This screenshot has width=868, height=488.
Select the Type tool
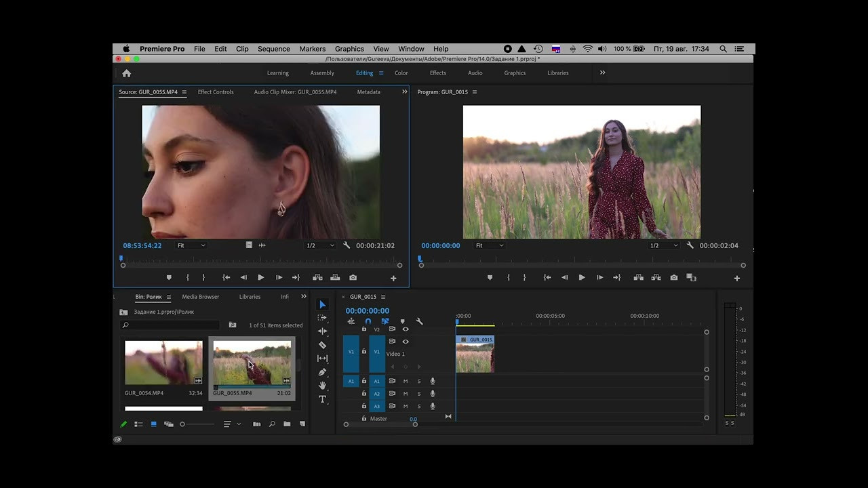click(x=322, y=399)
